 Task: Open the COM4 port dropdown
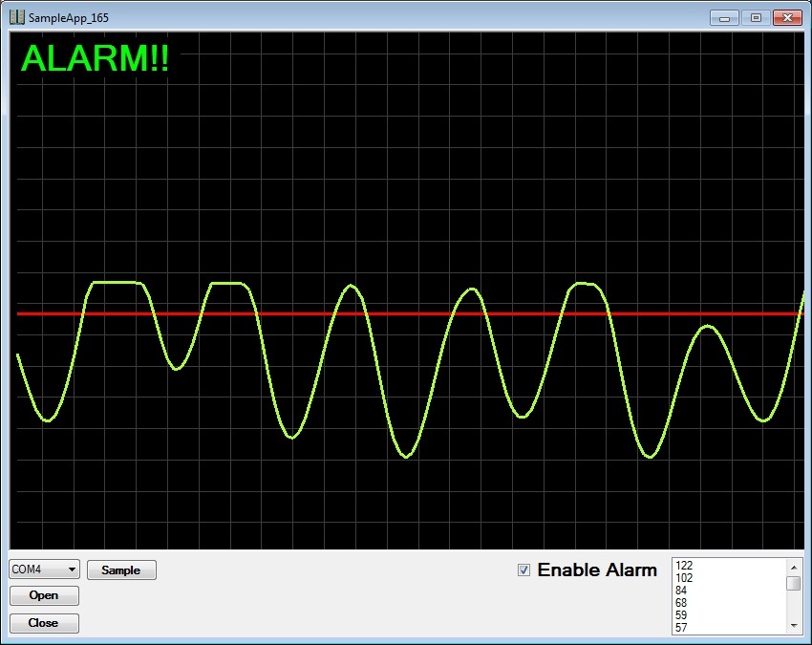44,570
